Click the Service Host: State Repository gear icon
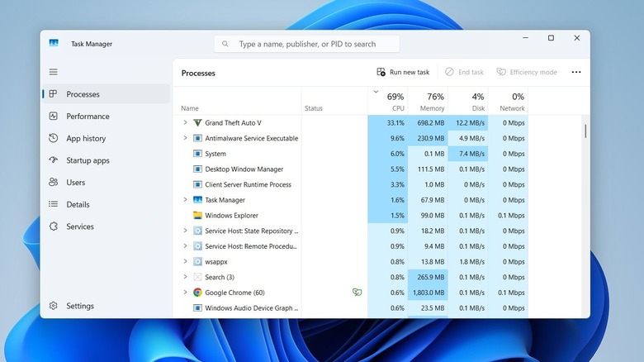 point(197,231)
